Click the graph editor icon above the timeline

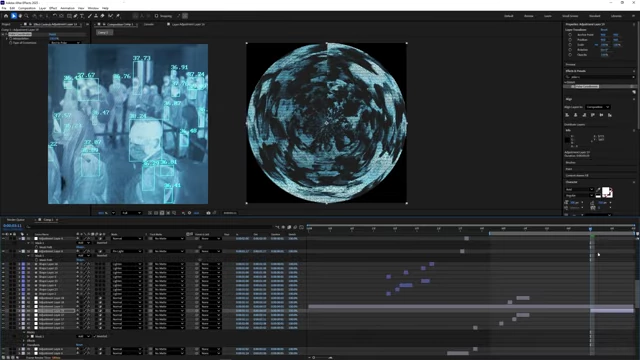(302, 227)
